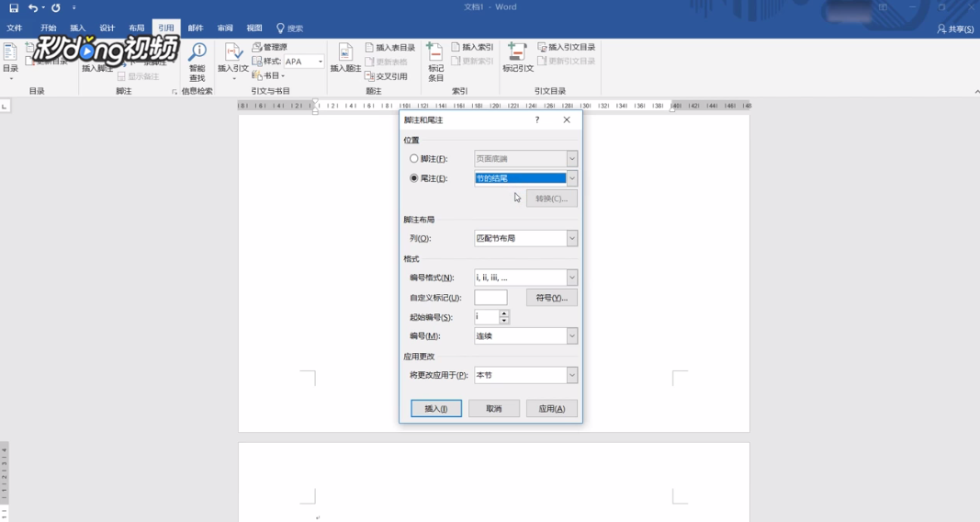The image size is (980, 522).
Task: Switch to the Review (审阅) tab
Action: pyautogui.click(x=225, y=28)
